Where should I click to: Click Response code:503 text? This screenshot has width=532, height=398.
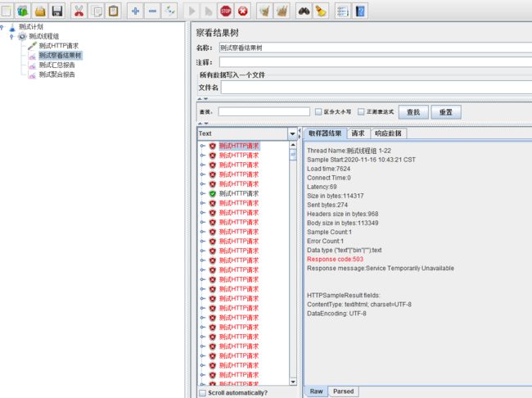click(335, 259)
